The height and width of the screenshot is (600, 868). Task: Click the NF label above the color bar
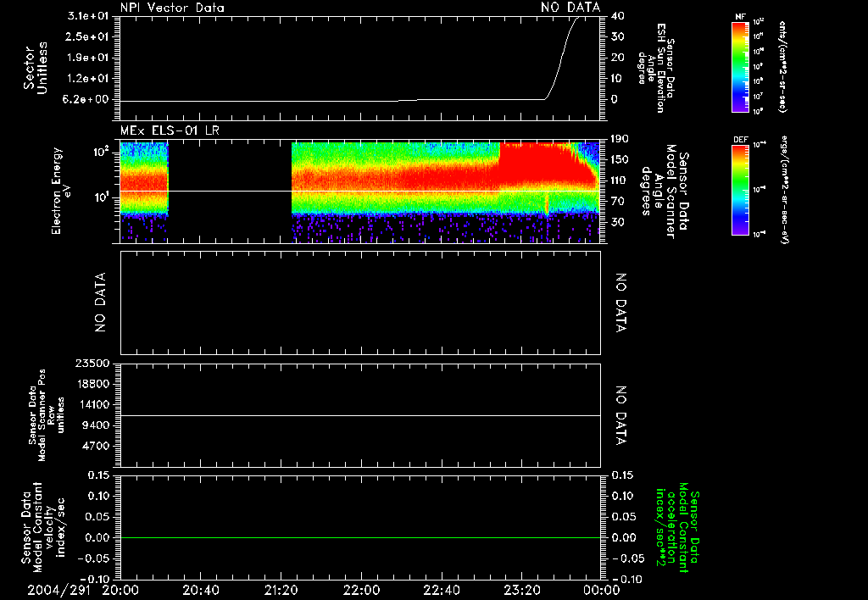[740, 17]
